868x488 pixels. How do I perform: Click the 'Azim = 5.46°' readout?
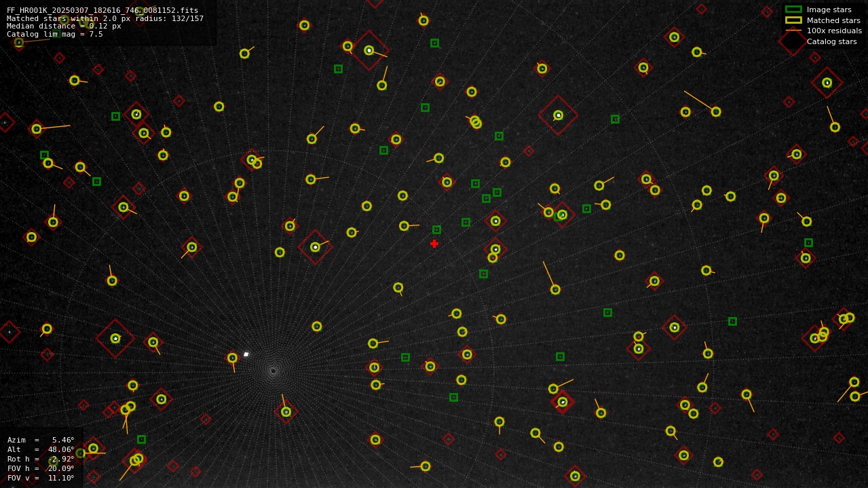pyautogui.click(x=41, y=440)
